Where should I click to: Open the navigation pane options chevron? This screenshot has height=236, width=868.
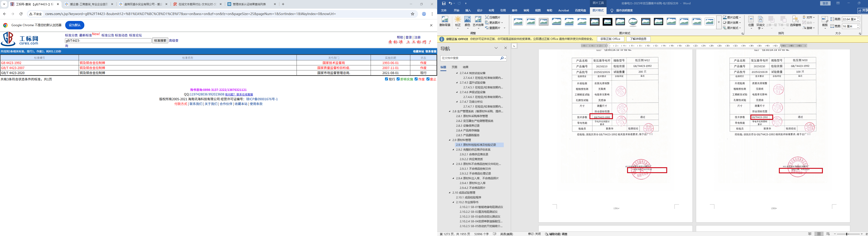pyautogui.click(x=496, y=48)
